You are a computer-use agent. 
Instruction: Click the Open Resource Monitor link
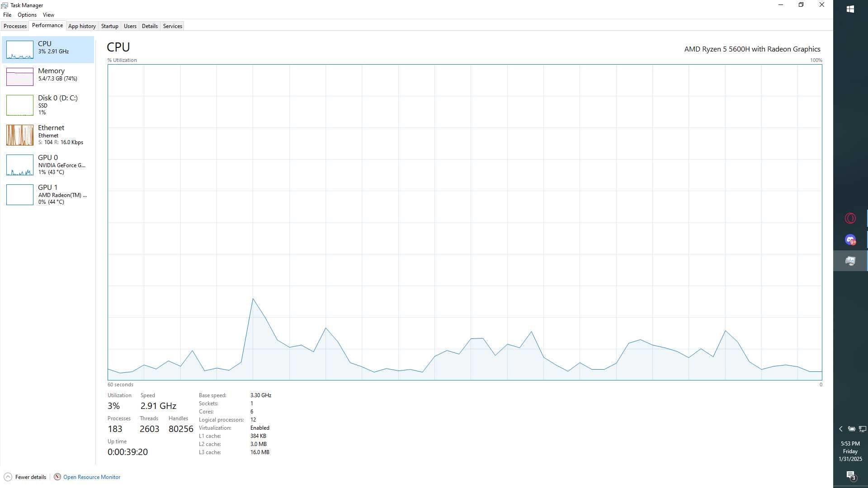coord(92,477)
